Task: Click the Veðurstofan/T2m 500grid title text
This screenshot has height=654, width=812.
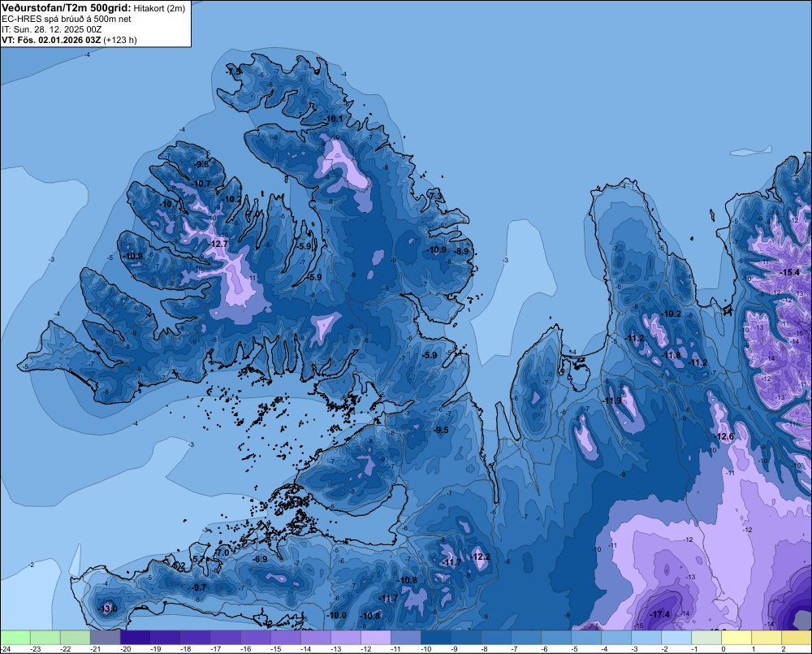Action: (67, 7)
